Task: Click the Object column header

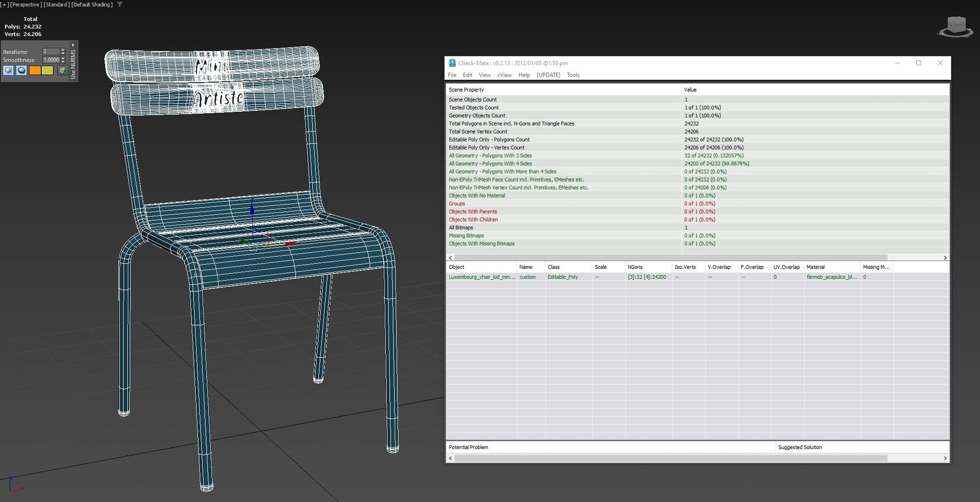Action: click(481, 267)
